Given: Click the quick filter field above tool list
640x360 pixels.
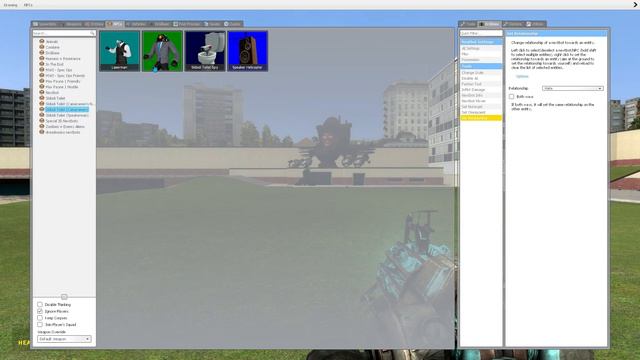Looking at the screenshot, I should click(481, 33).
